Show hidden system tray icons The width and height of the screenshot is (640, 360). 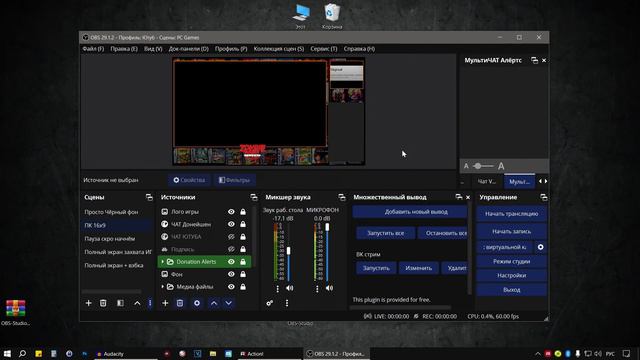click(x=538, y=354)
